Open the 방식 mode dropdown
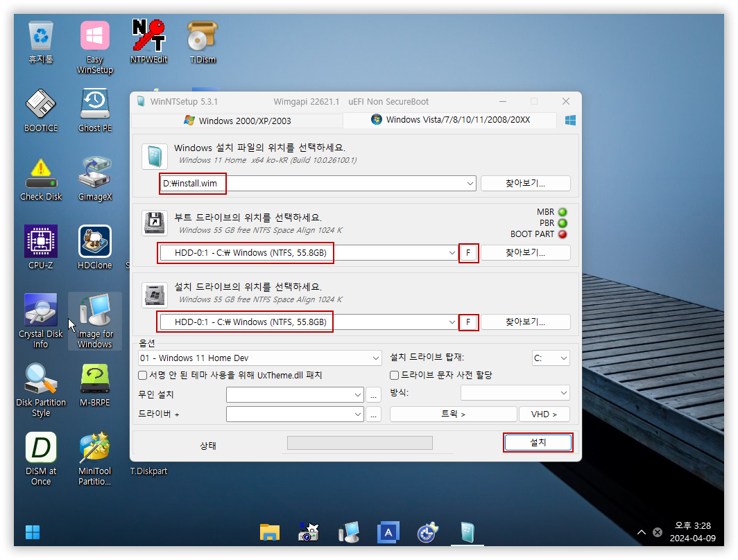This screenshot has width=738, height=560. click(563, 392)
